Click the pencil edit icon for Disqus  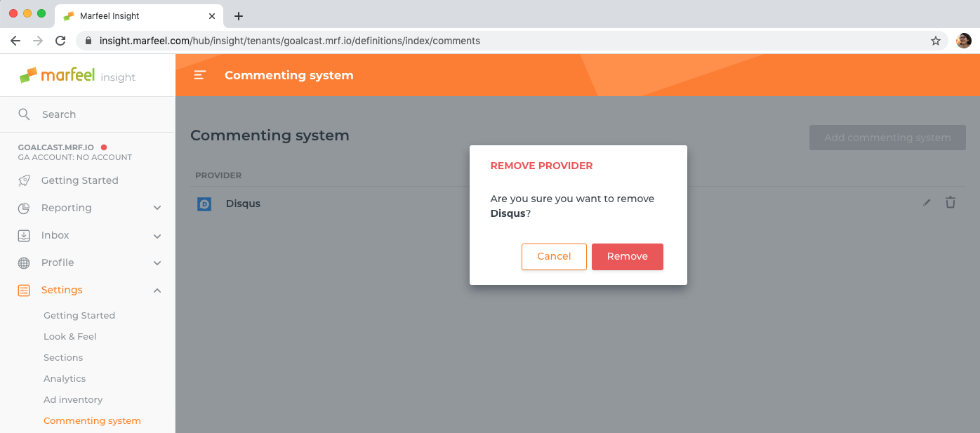927,203
